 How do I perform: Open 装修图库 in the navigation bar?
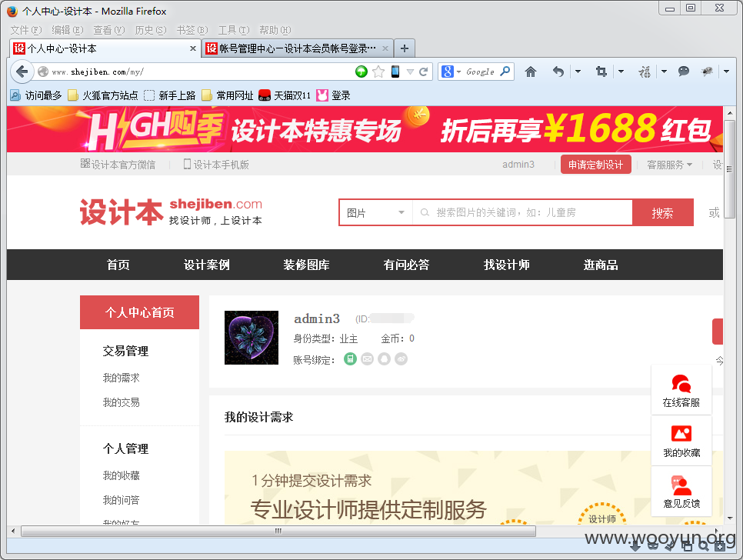coord(306,265)
